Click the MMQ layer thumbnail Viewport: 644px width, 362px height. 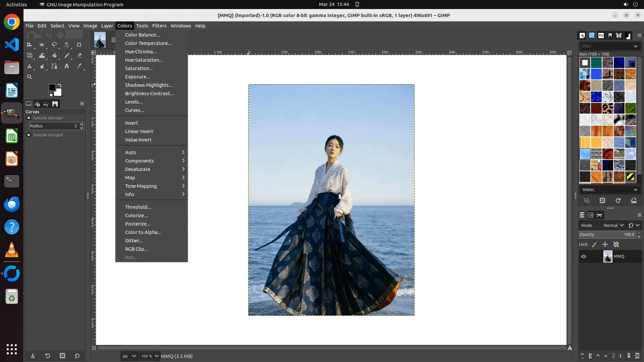click(607, 256)
